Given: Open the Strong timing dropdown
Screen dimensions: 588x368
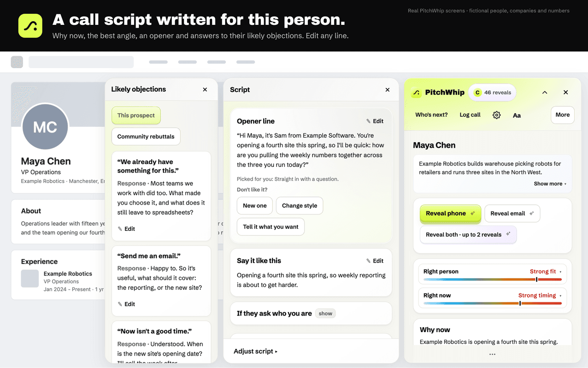Looking at the screenshot, I should click(x=540, y=295).
